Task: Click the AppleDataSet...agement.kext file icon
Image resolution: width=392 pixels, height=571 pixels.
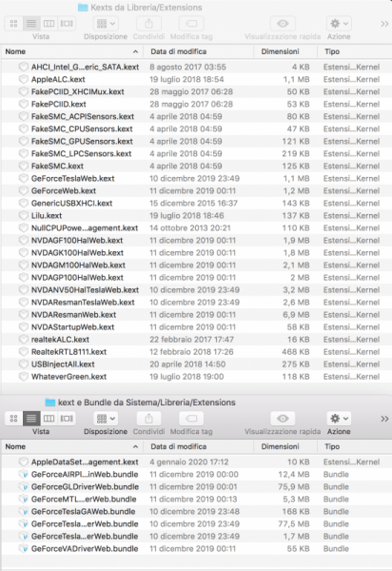Action: (x=24, y=463)
